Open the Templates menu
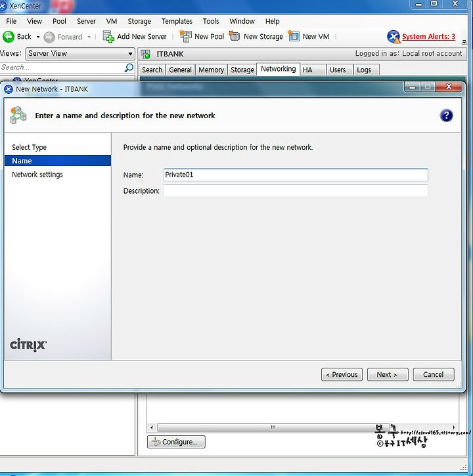 coord(177,21)
